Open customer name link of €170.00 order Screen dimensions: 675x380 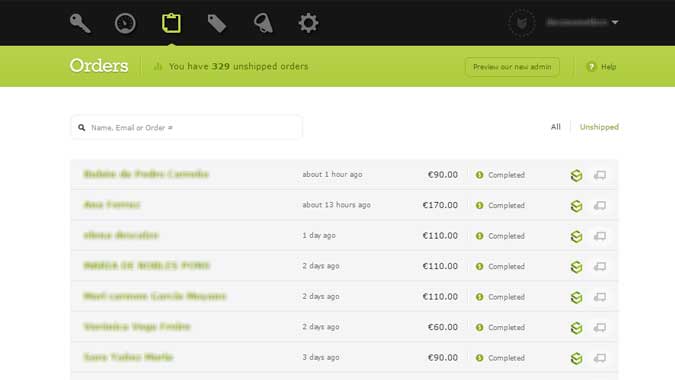pos(112,205)
